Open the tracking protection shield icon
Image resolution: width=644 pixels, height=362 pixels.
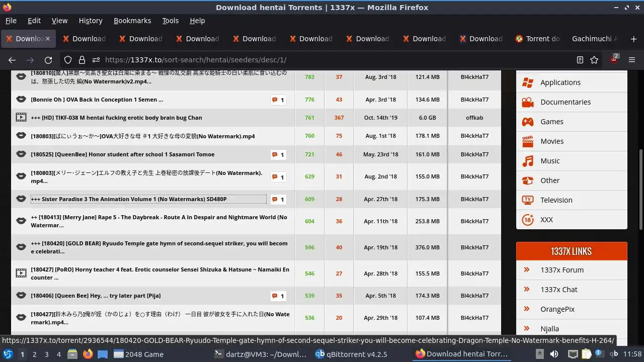click(x=68, y=60)
